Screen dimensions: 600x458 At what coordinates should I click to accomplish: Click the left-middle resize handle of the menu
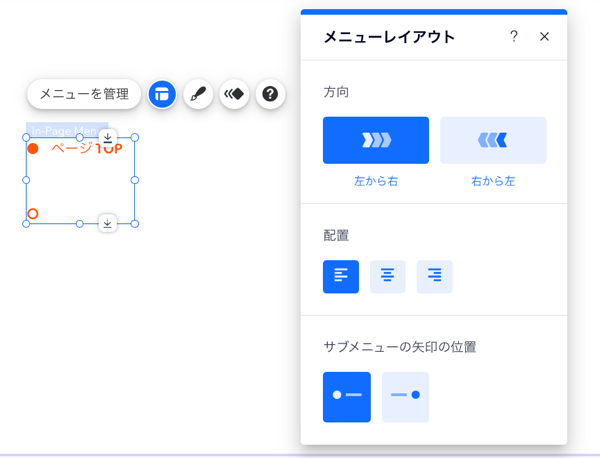pos(26,180)
